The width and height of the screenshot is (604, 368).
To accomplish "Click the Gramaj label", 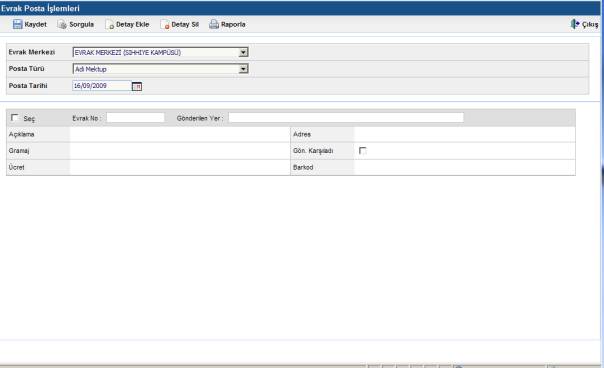I will pyautogui.click(x=19, y=151).
